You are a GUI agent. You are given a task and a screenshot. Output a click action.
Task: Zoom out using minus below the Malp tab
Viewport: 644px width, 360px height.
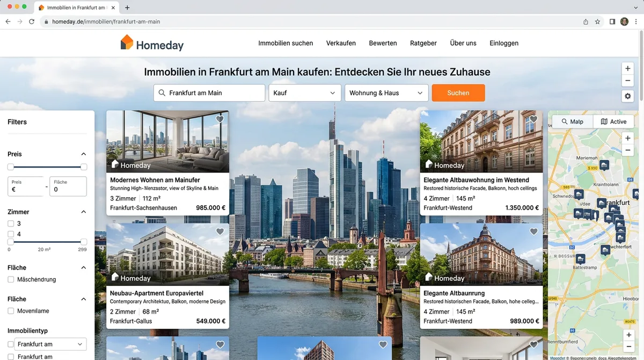tap(628, 150)
